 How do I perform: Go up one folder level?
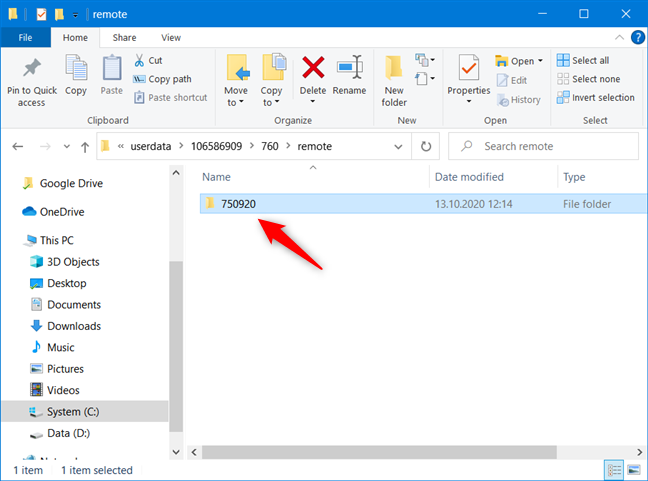click(85, 147)
